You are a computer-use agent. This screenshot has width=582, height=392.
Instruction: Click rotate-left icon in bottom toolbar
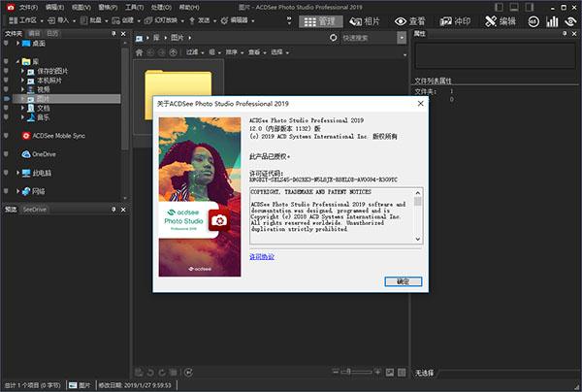[150, 373]
